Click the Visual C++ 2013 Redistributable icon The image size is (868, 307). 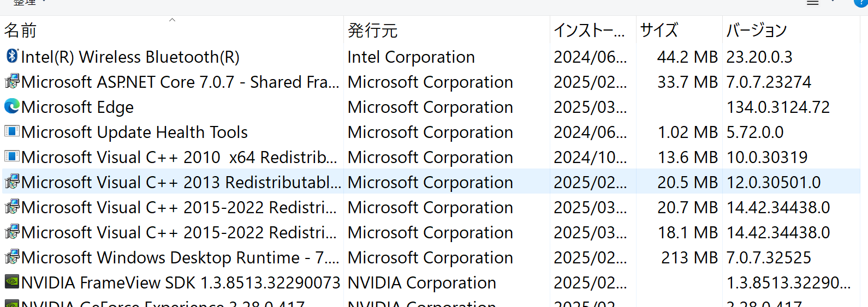pos(12,182)
